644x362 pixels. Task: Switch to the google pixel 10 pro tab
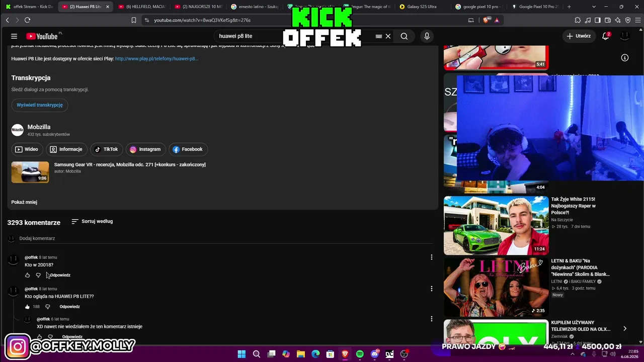click(479, 7)
